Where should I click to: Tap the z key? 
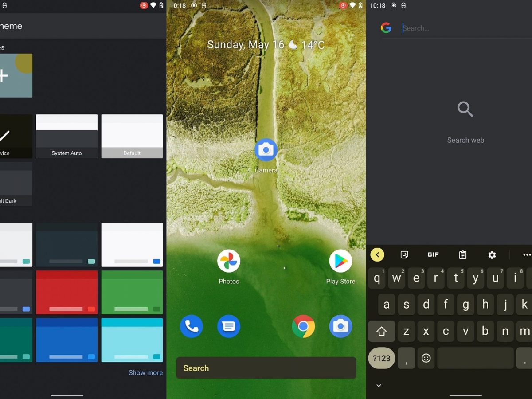(x=407, y=331)
